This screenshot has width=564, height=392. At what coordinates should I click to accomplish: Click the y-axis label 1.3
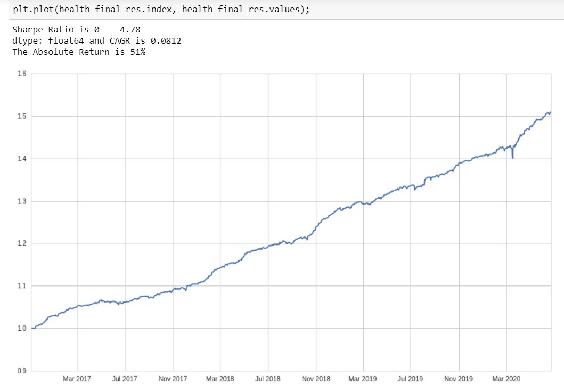[x=22, y=201]
